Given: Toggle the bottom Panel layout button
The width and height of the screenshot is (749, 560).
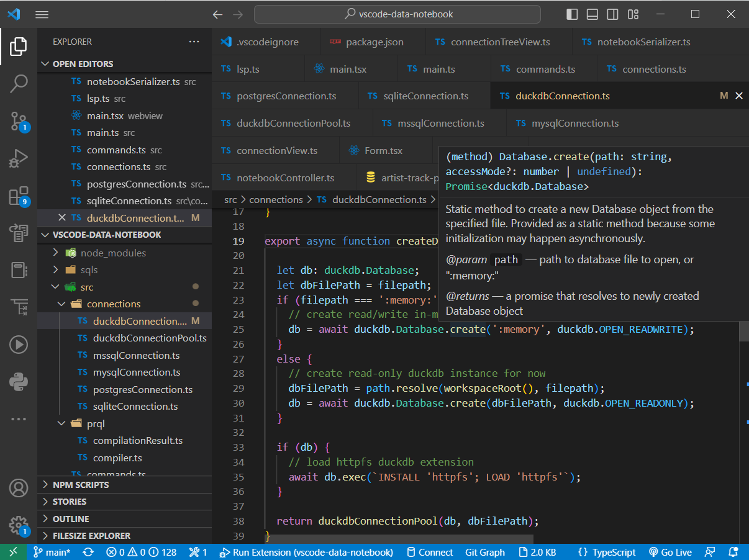Looking at the screenshot, I should (592, 14).
